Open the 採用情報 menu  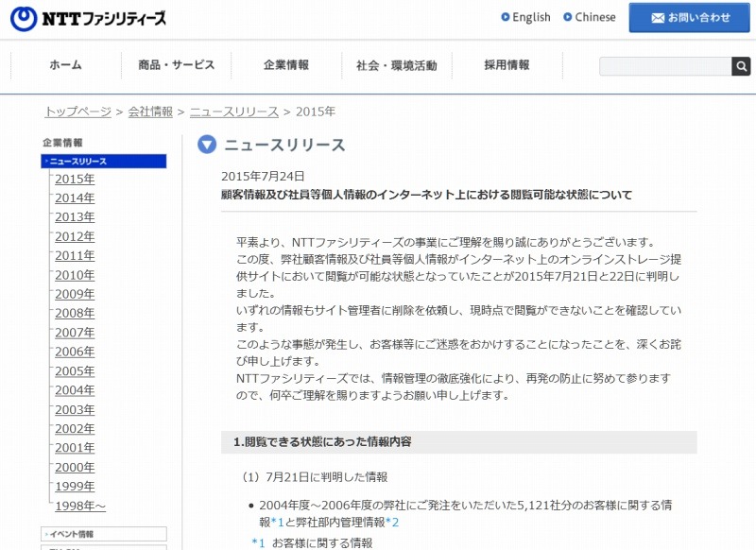(x=507, y=65)
